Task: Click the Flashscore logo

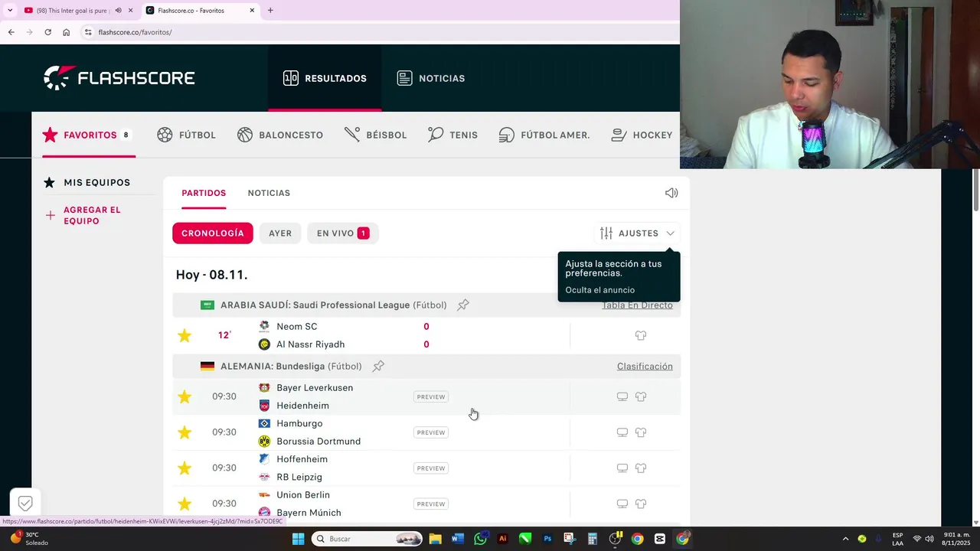Action: pos(119,77)
